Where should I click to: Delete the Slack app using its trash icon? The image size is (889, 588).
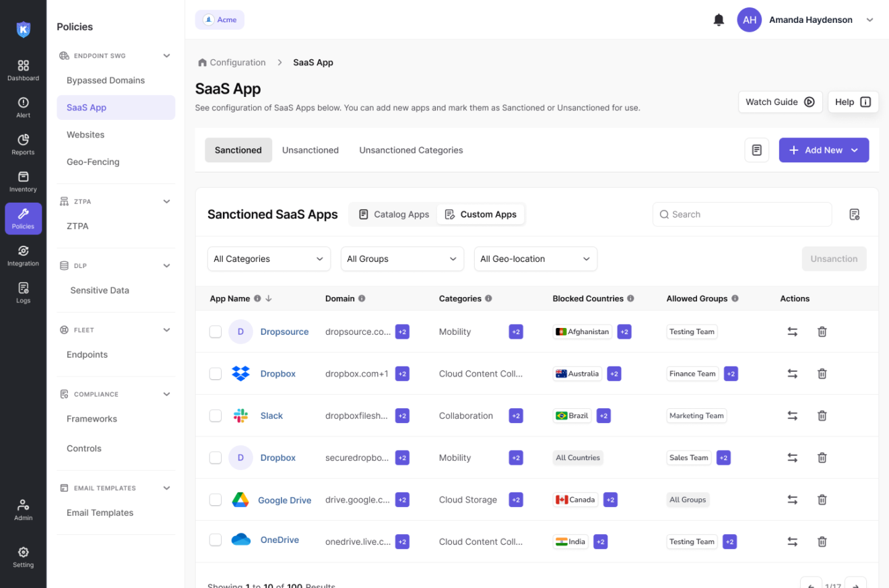(822, 416)
